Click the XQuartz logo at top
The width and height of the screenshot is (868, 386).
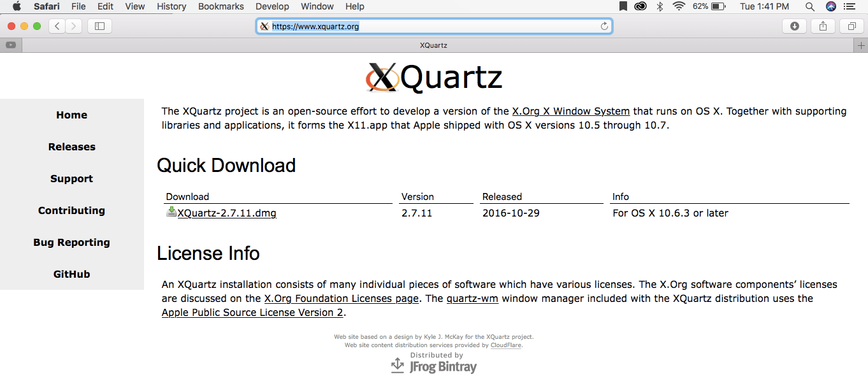(x=434, y=78)
